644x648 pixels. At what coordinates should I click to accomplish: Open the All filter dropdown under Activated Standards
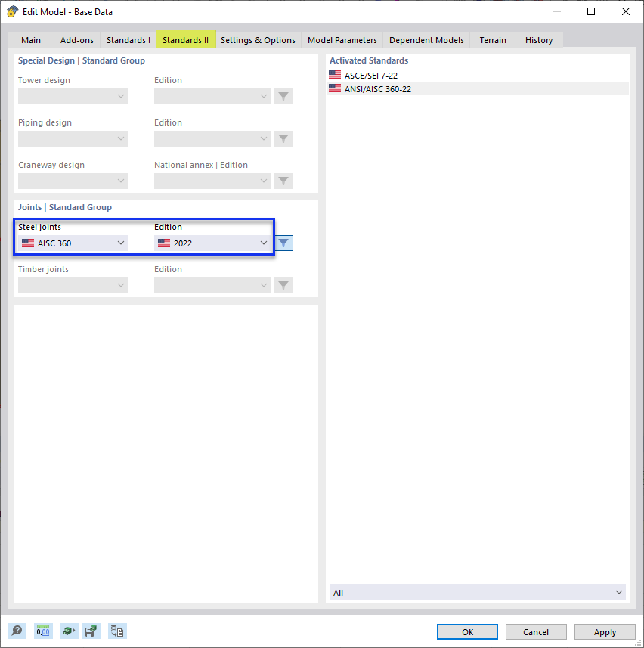pos(477,592)
